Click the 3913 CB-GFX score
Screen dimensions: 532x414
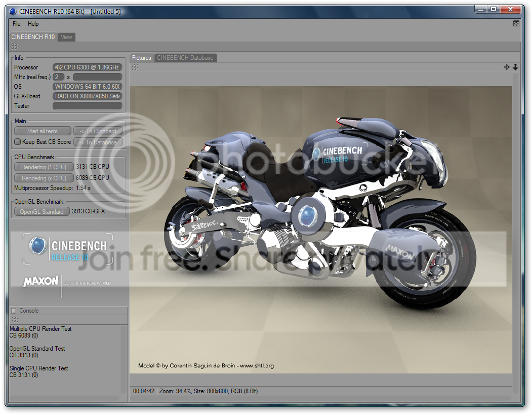(x=88, y=211)
